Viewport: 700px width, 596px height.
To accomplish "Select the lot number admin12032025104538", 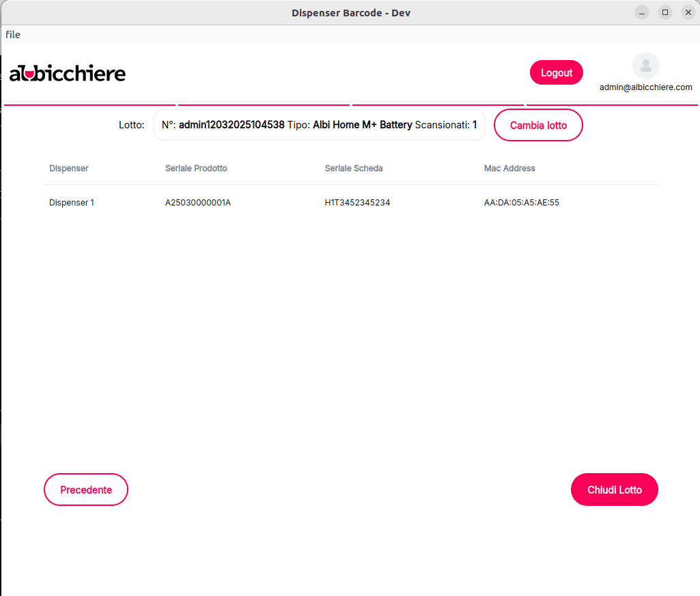I will (x=232, y=125).
